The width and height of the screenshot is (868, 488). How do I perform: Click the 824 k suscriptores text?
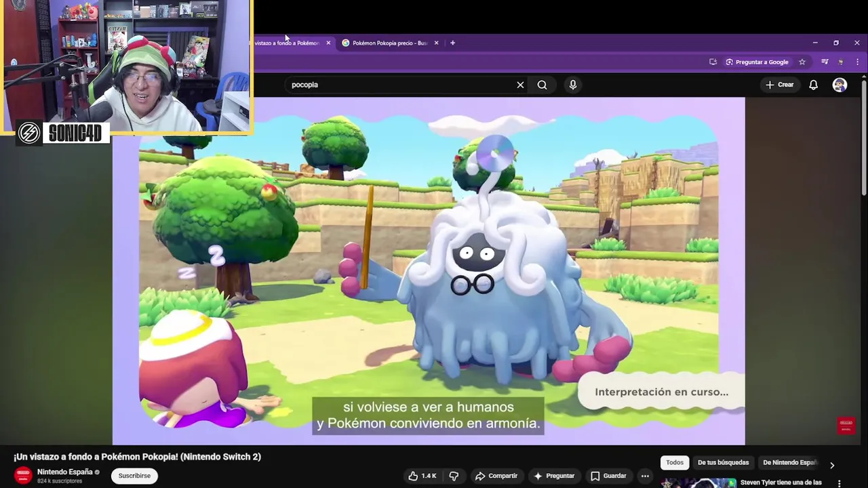[x=60, y=481]
